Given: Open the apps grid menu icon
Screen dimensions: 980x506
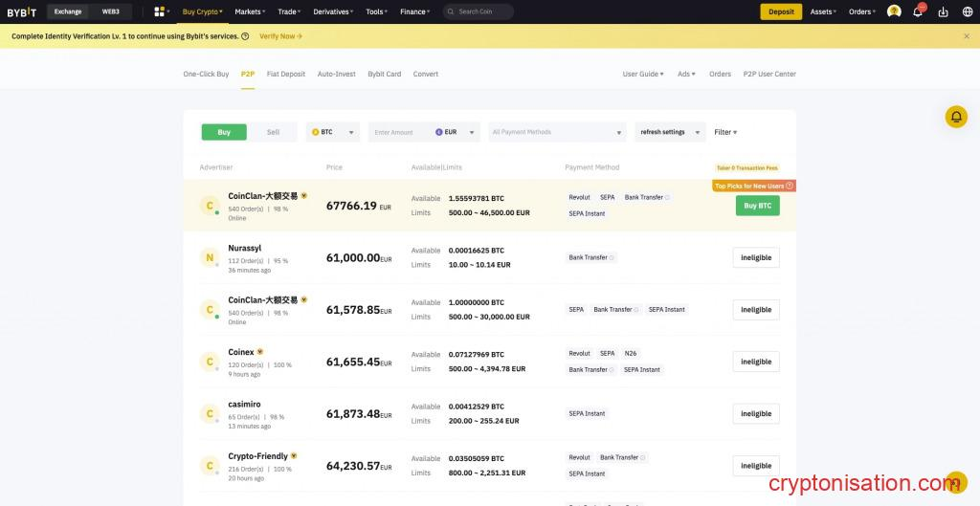Looking at the screenshot, I should click(160, 11).
